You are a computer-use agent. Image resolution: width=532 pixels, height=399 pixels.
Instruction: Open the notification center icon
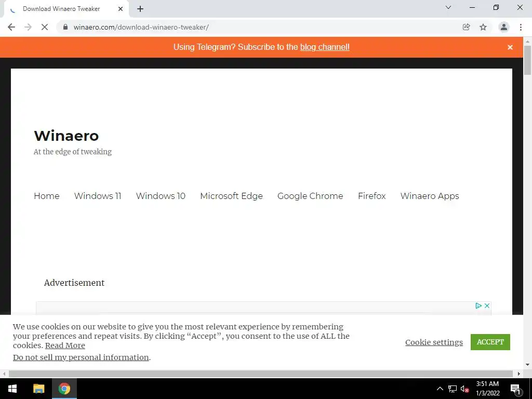coord(515,389)
